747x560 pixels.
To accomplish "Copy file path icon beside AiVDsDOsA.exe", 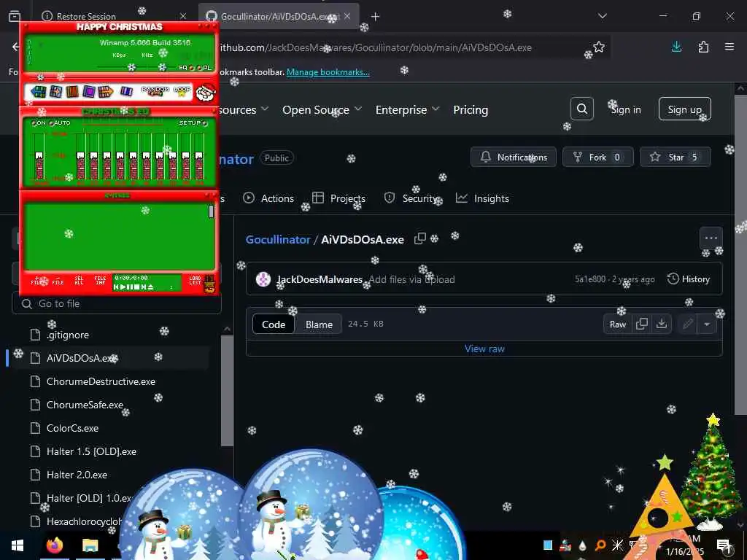I will (419, 239).
